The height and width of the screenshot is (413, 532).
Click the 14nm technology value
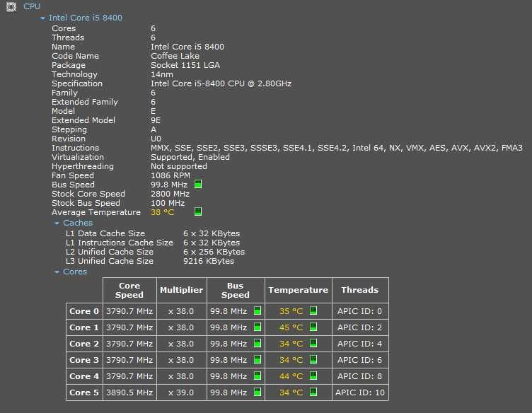tap(162, 74)
